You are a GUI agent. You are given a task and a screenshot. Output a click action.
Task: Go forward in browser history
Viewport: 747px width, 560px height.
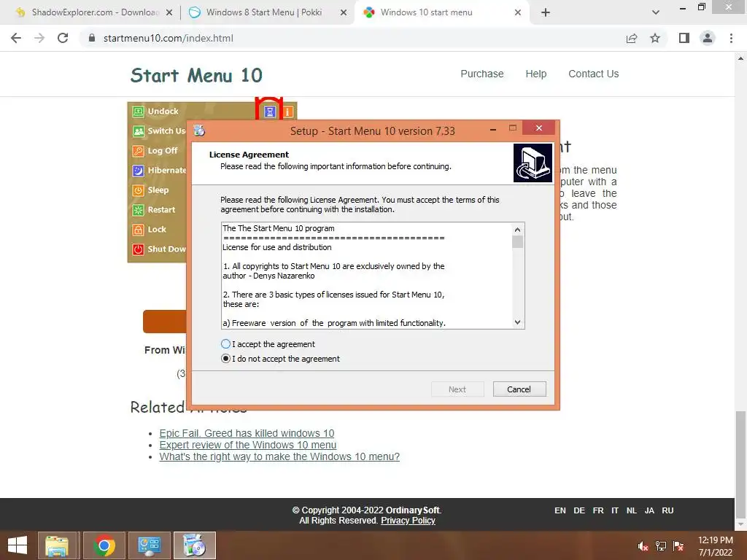(x=39, y=38)
